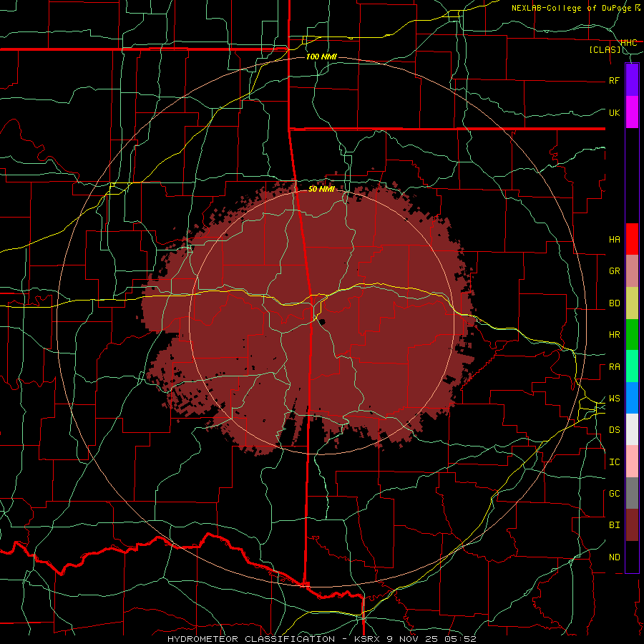
Task: Select the GR pink-brown legend swatch
Action: coord(632,270)
